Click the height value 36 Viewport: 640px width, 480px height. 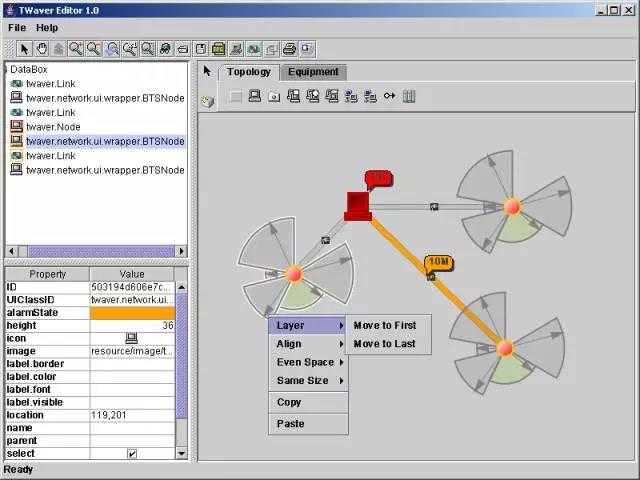pyautogui.click(x=132, y=326)
